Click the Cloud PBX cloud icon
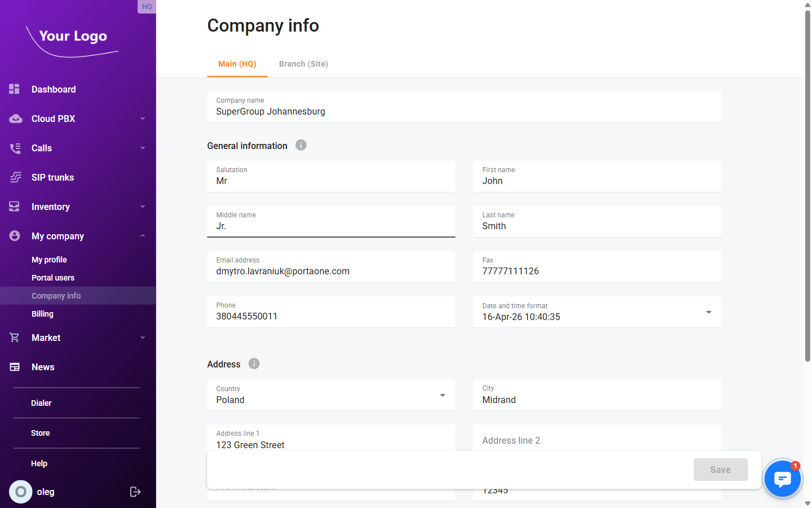Screen dimensions: 812x508 click(15, 119)
